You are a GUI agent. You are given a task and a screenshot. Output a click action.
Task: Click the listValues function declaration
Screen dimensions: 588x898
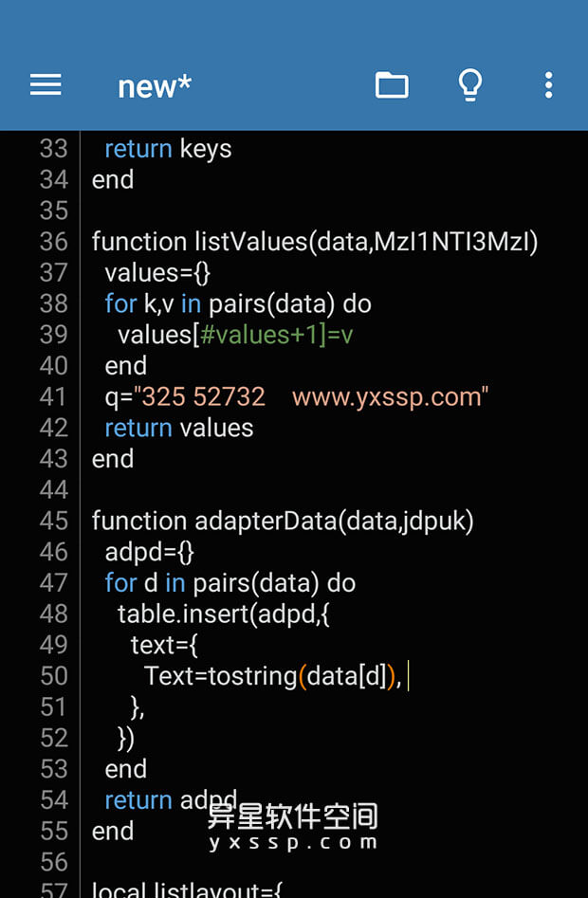[x=314, y=242]
